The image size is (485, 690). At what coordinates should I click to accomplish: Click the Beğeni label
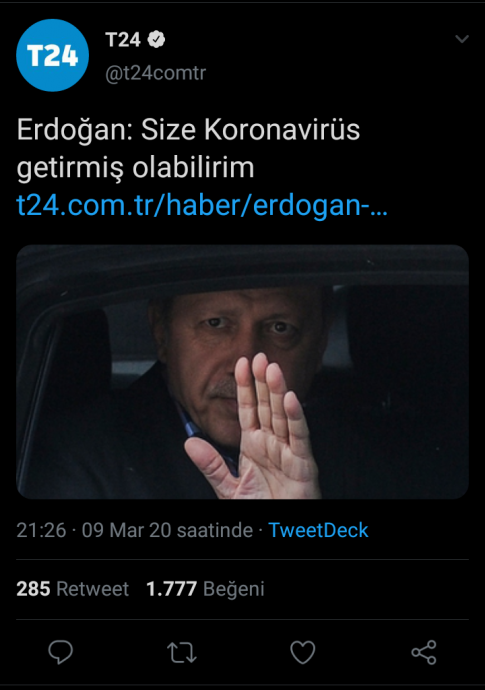coord(234,589)
